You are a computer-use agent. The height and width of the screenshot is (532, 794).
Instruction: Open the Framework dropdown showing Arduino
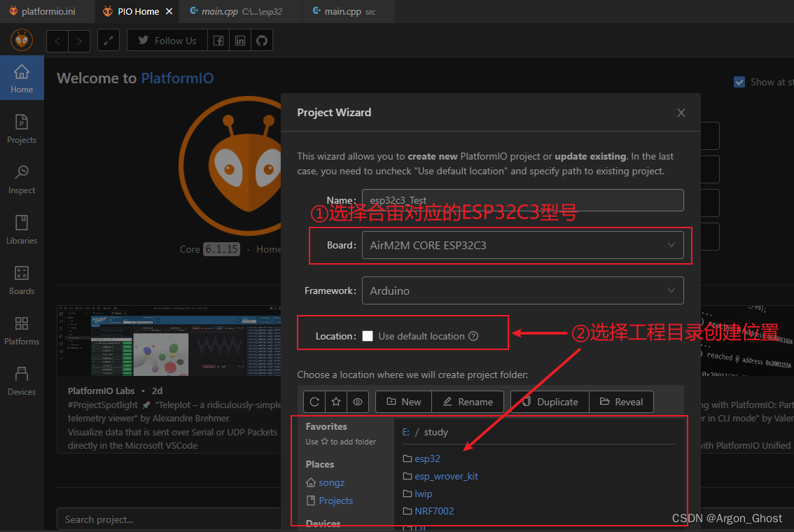(522, 290)
